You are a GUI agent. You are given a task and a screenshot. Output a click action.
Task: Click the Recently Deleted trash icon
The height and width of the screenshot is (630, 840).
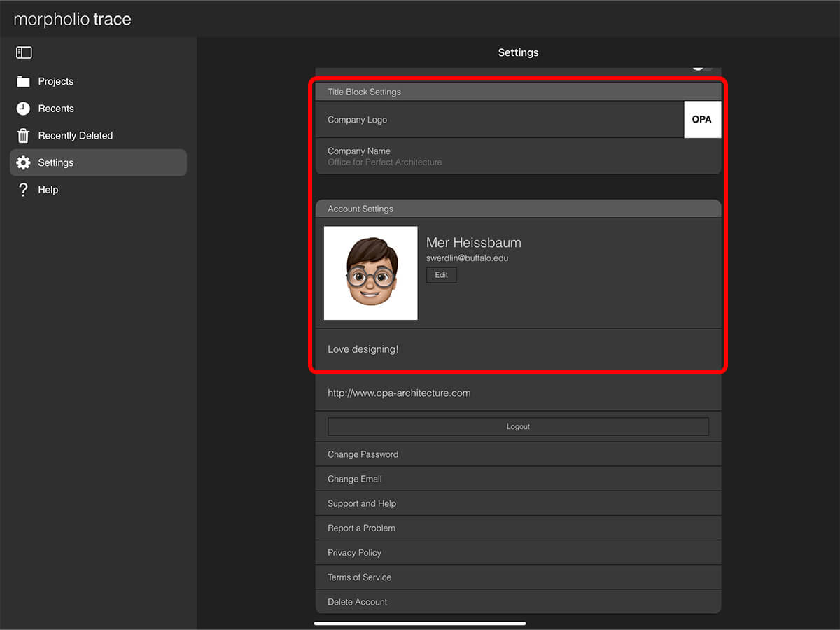pyautogui.click(x=23, y=136)
